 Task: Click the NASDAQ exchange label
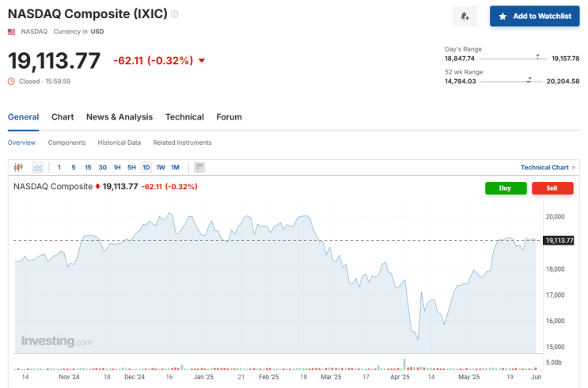point(34,32)
